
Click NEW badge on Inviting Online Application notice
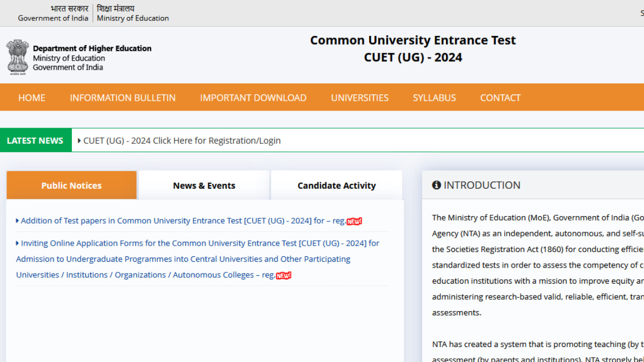[283, 276]
